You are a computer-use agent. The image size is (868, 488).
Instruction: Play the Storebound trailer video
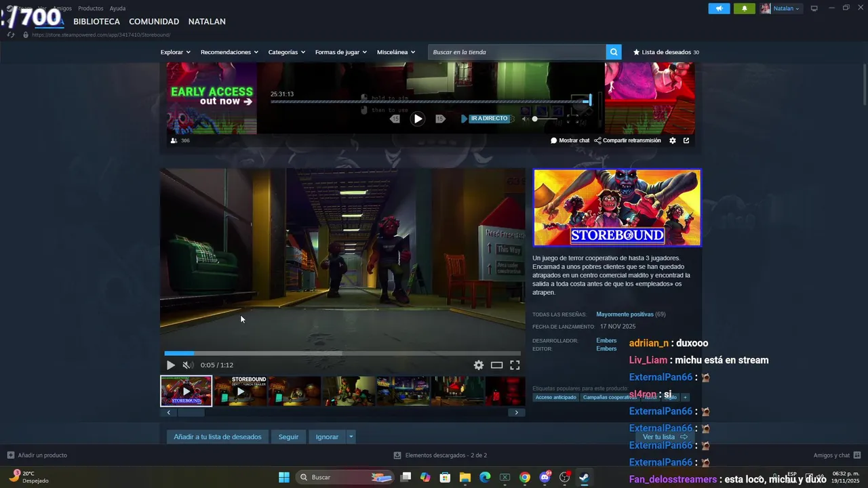tap(171, 365)
